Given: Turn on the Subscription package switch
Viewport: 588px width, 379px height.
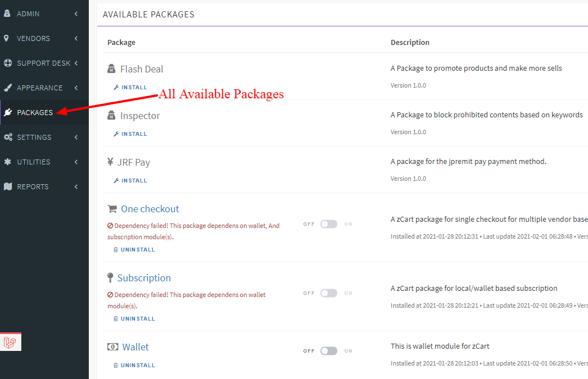Looking at the screenshot, I should tap(328, 293).
